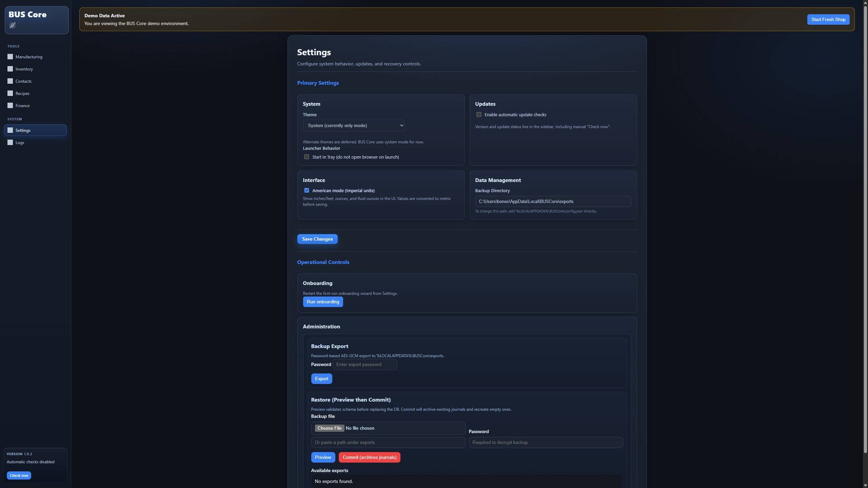
Task: Click the logo icon under BUS Core
Action: [13, 25]
